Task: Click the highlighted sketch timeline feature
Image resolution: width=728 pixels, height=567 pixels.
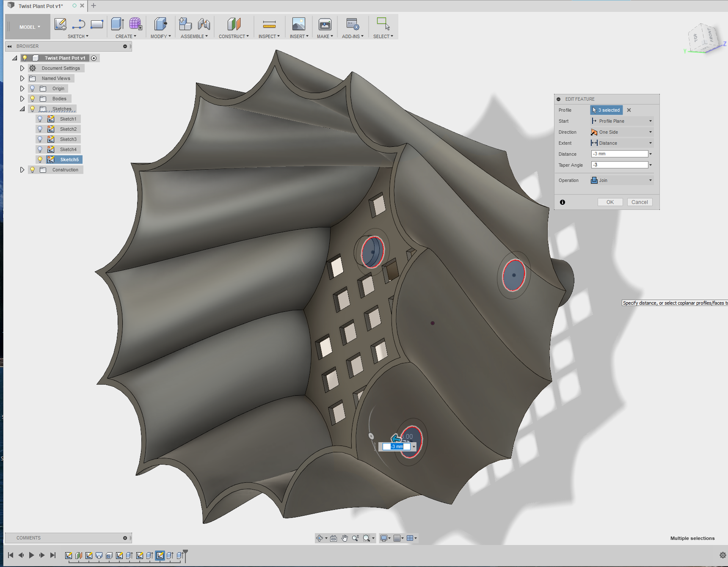Action: pos(160,556)
